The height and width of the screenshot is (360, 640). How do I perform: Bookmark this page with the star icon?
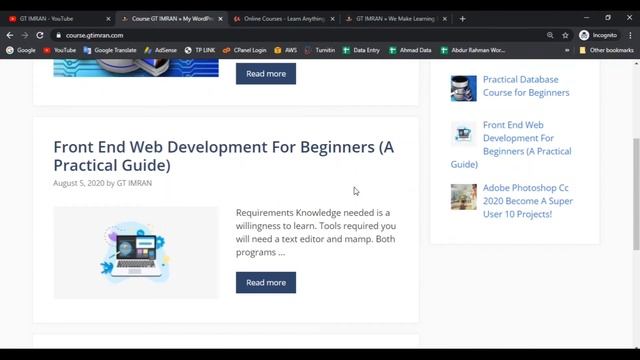click(565, 36)
